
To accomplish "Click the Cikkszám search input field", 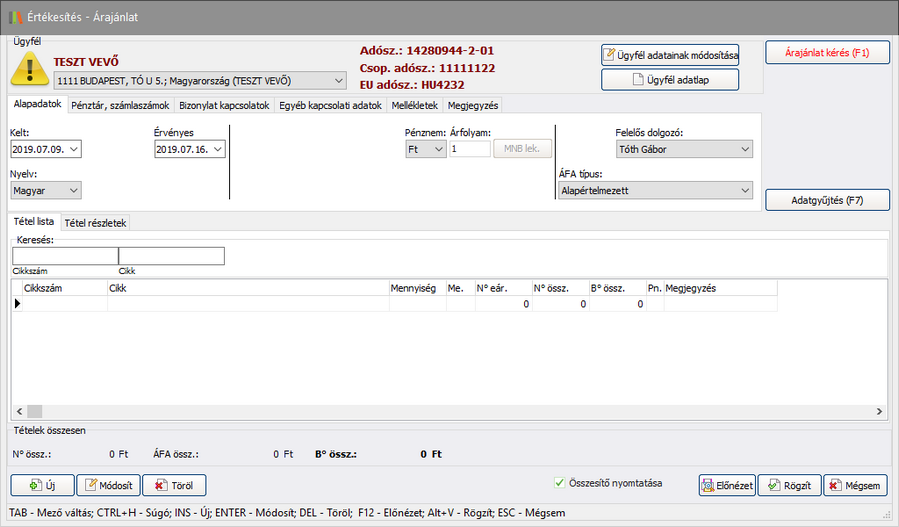I will [64, 256].
